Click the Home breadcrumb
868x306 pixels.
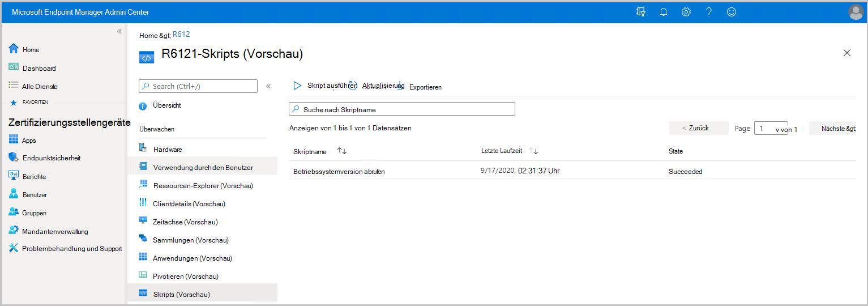click(148, 35)
